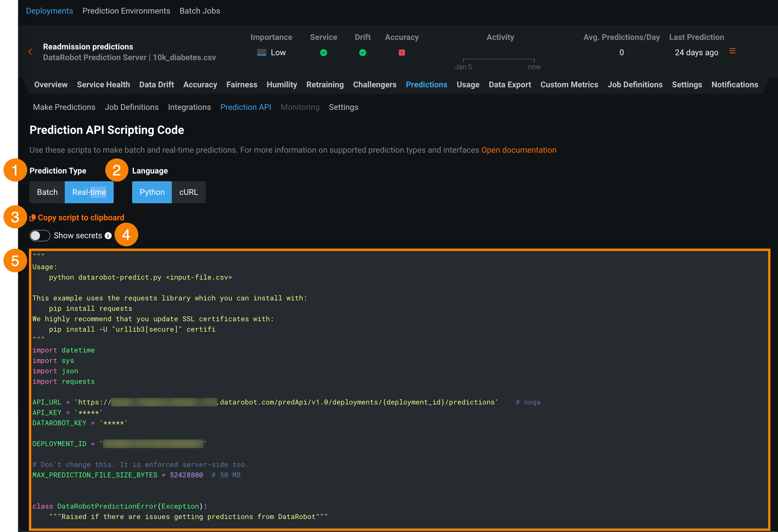Click the clipboard copy icon

[32, 218]
